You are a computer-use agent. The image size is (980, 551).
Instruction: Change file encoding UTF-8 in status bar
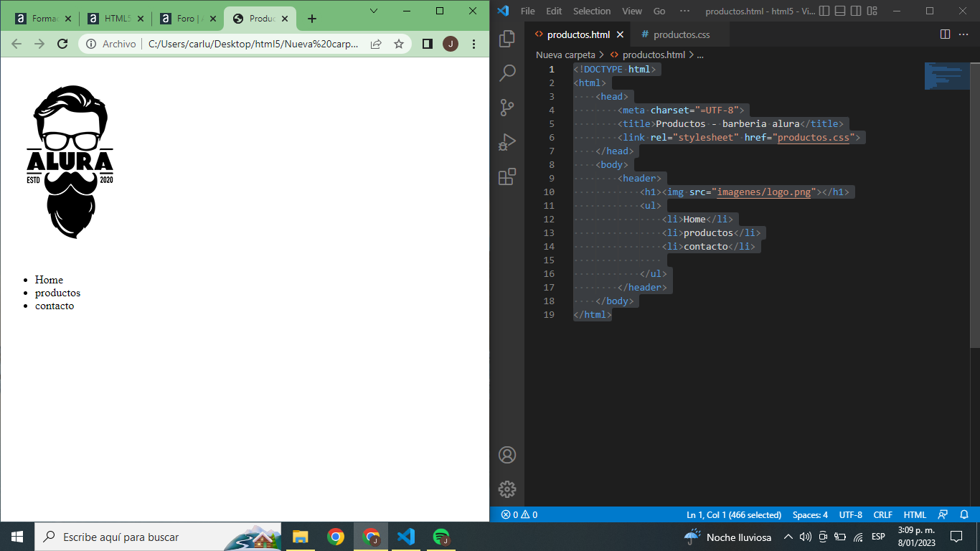click(x=851, y=514)
